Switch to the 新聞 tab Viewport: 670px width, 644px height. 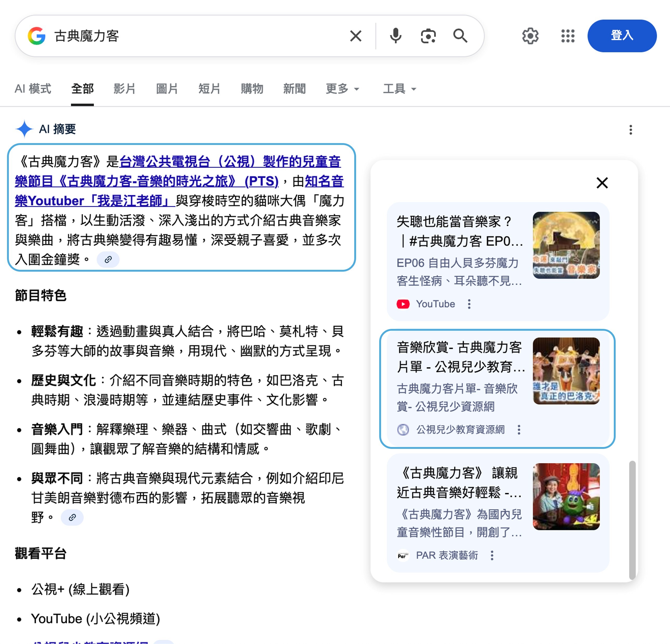pyautogui.click(x=294, y=89)
